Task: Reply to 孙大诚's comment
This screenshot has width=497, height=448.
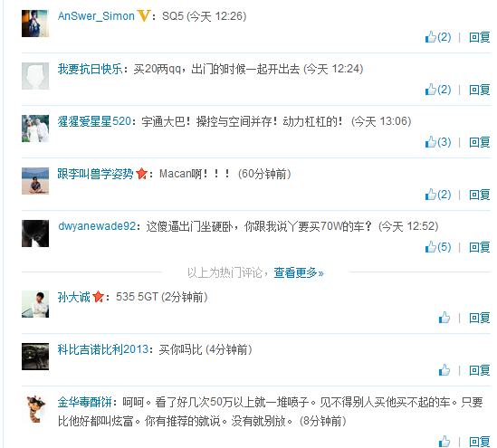Action: click(x=480, y=318)
